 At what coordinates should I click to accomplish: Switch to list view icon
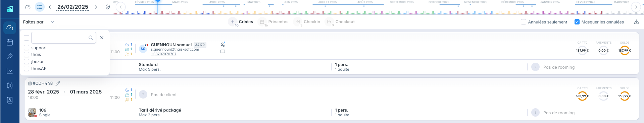tap(40, 7)
